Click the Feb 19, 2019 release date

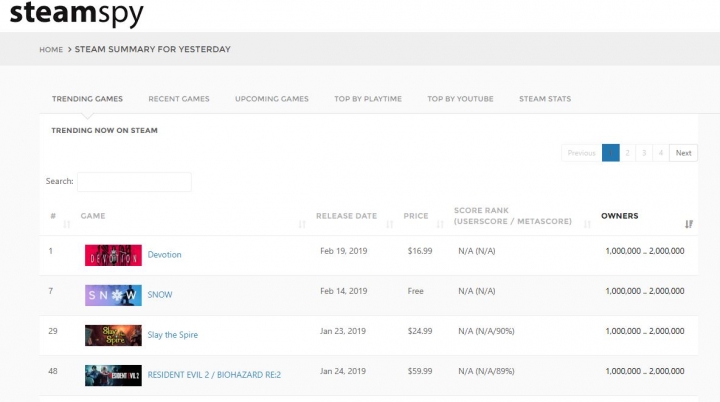pos(343,251)
